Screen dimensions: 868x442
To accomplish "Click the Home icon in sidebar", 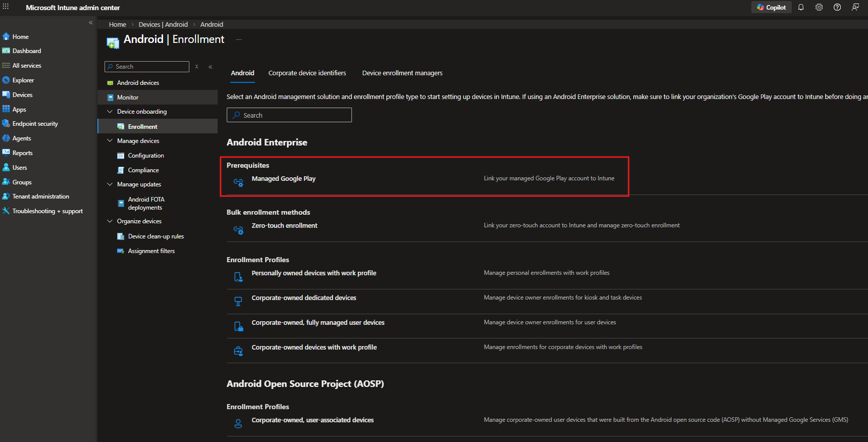I will [6, 36].
